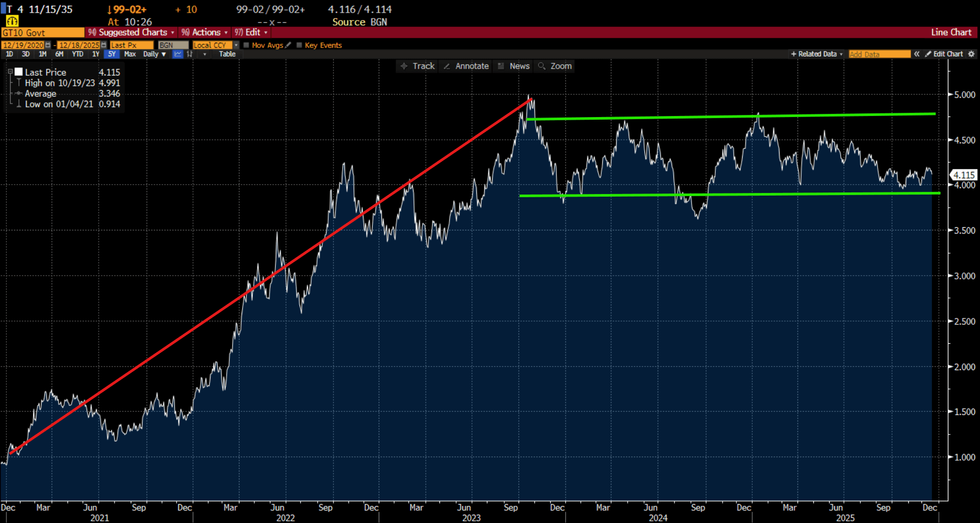This screenshot has width=980, height=523.
Task: Select the YTD time range
Action: point(78,54)
